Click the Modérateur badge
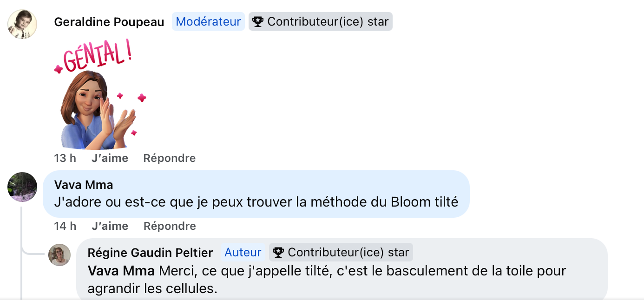 208,21
